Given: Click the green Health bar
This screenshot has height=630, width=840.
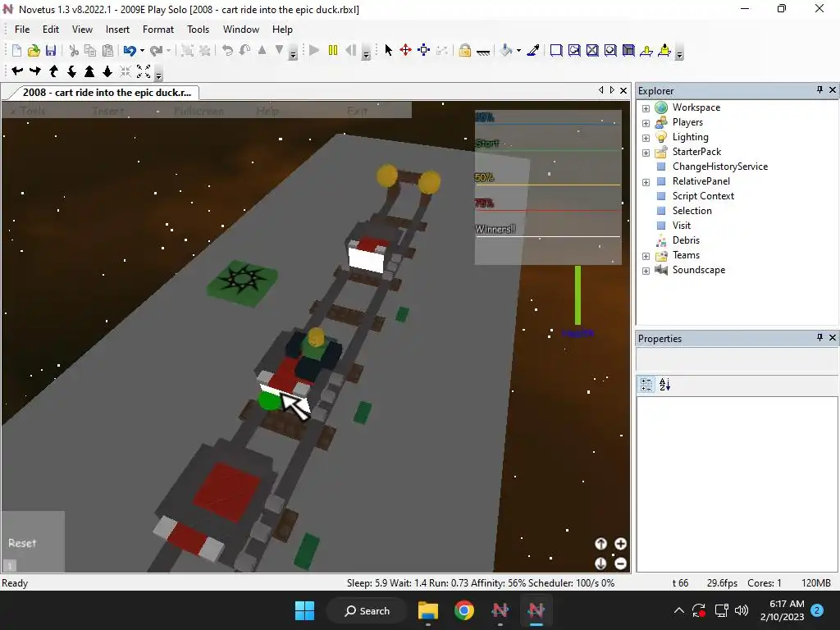Looking at the screenshot, I should pyautogui.click(x=578, y=295).
